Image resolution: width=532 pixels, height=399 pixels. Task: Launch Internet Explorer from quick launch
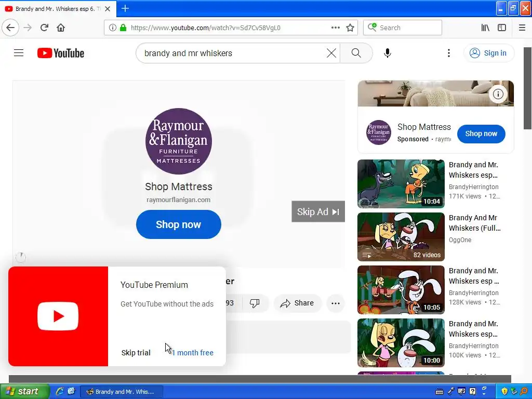[x=60, y=391]
